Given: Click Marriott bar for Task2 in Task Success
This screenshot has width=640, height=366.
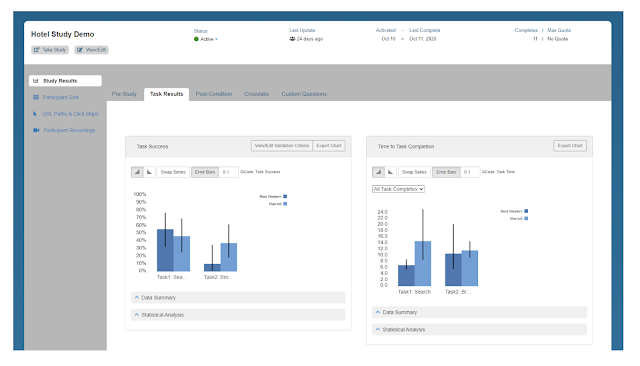Looking at the screenshot, I should tap(229, 257).
